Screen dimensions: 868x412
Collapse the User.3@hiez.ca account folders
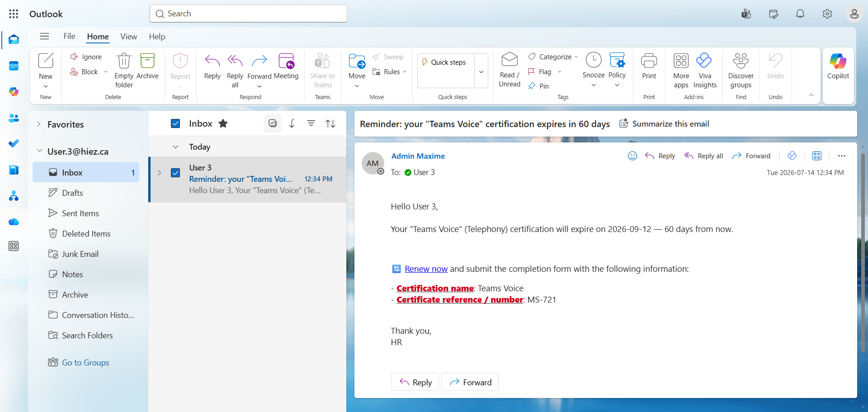point(39,151)
